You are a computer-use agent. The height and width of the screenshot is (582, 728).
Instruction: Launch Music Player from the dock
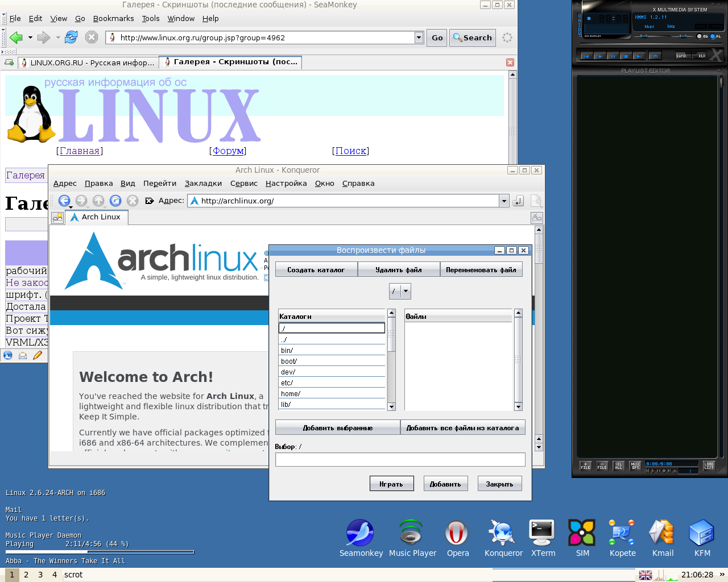[x=412, y=539]
